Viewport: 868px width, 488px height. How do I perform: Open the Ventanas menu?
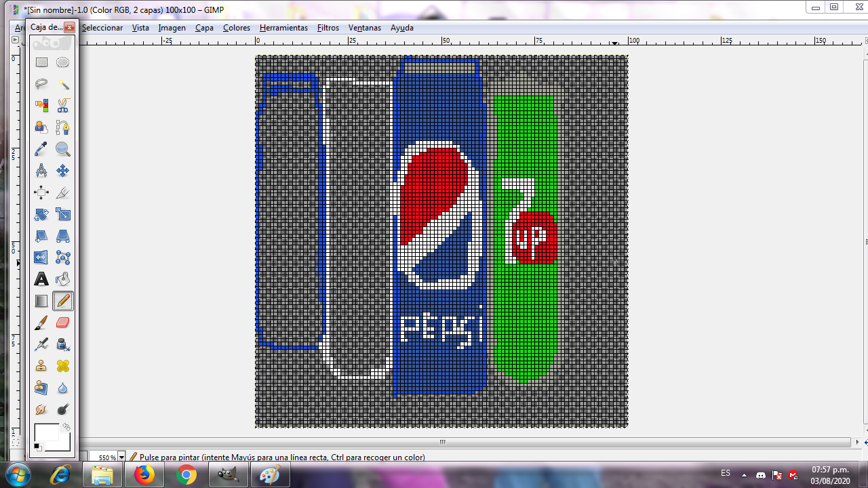[x=365, y=28]
